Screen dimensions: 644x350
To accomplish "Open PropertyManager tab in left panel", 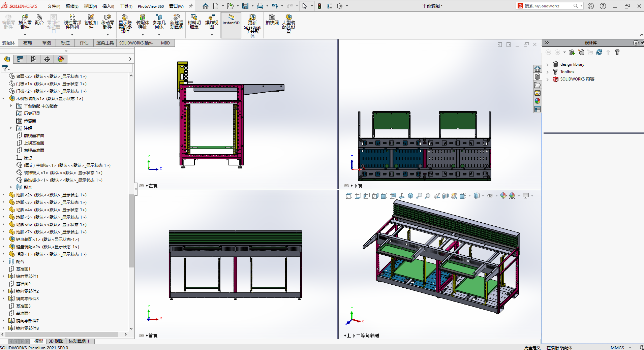I will 20,59.
